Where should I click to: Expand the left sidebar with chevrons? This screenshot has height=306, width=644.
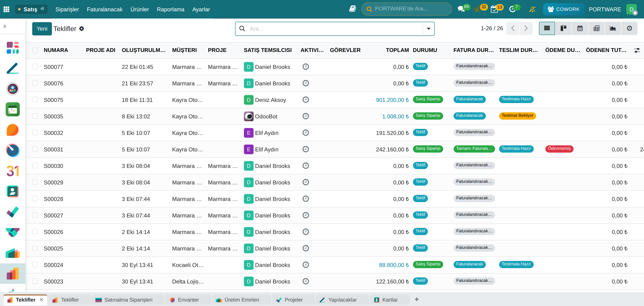coord(5,26)
